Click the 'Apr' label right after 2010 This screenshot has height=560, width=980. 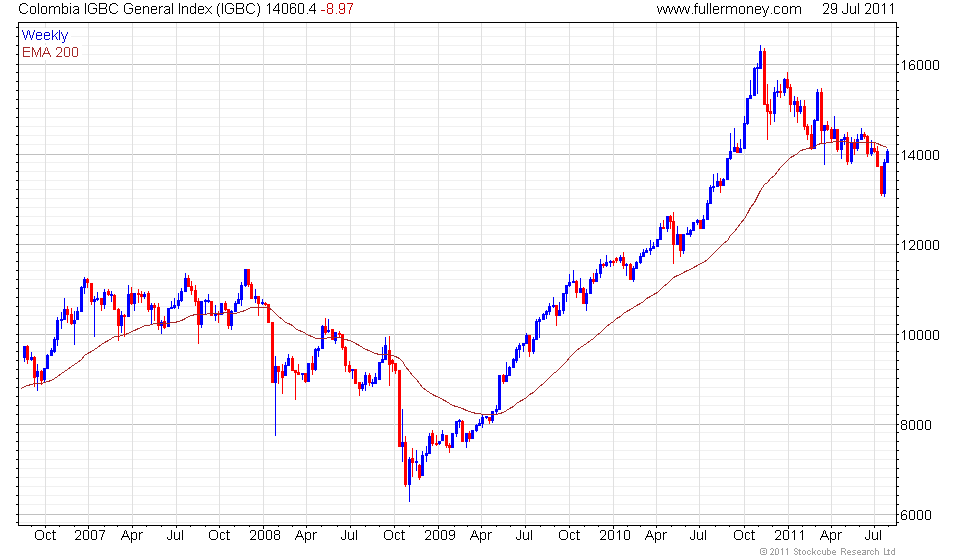tap(656, 535)
